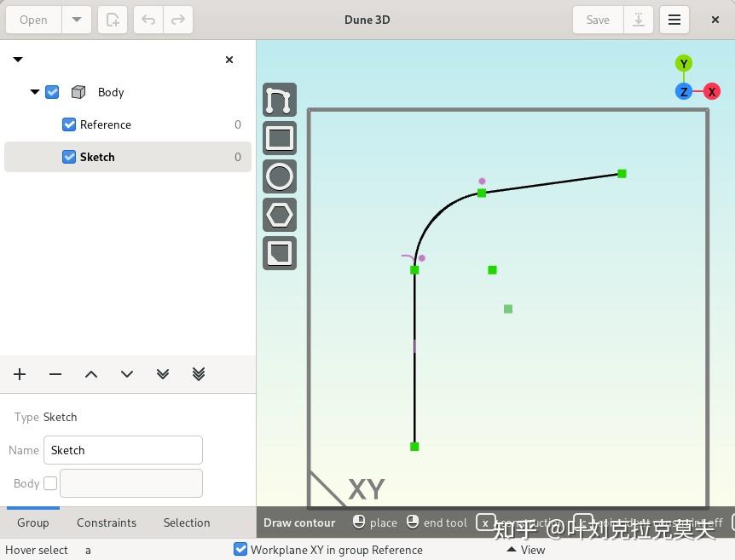The height and width of the screenshot is (560, 735).
Task: Expand the View menu in the viewport
Action: [526, 550]
